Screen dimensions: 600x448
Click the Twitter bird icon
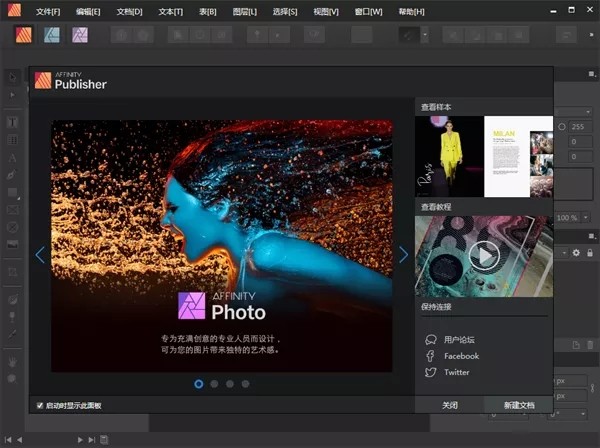click(x=431, y=372)
